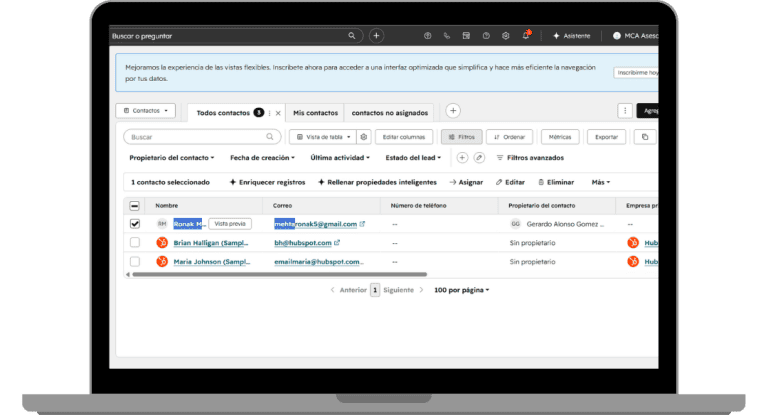The height and width of the screenshot is (415, 768).
Task: Open the Más actions dropdown
Action: pos(600,182)
